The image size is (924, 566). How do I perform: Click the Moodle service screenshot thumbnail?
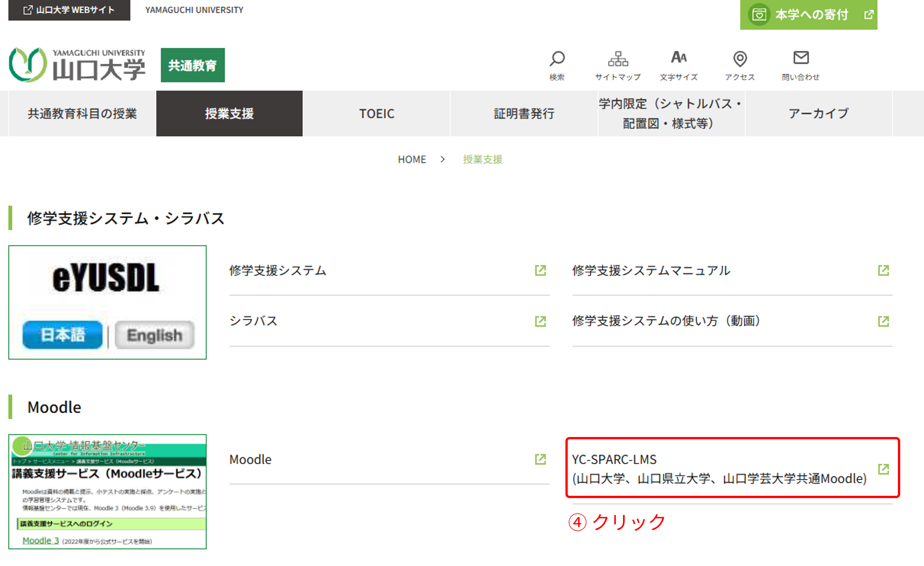pos(108,492)
